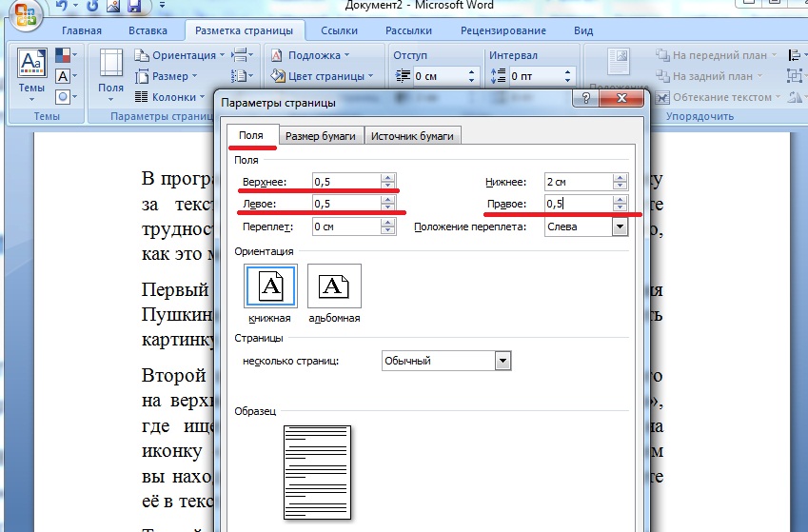This screenshot has height=532, width=808.
Task: Click the line numbers icon
Action: click(241, 76)
